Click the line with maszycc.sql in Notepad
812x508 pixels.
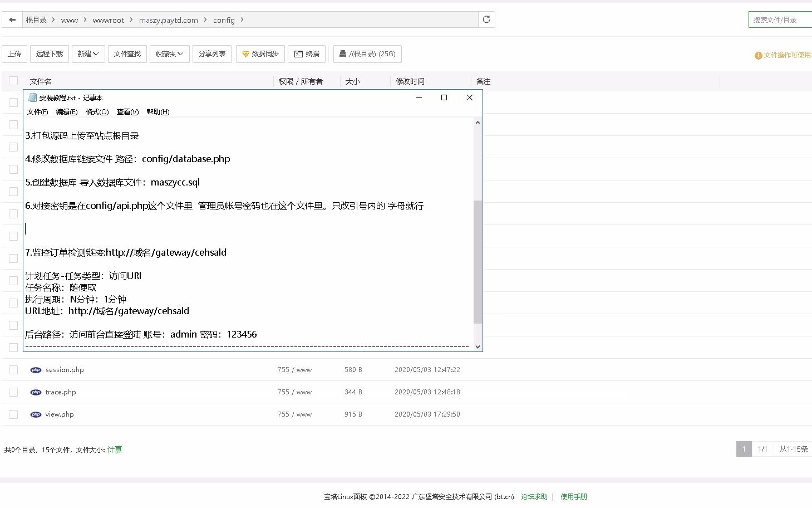112,183
